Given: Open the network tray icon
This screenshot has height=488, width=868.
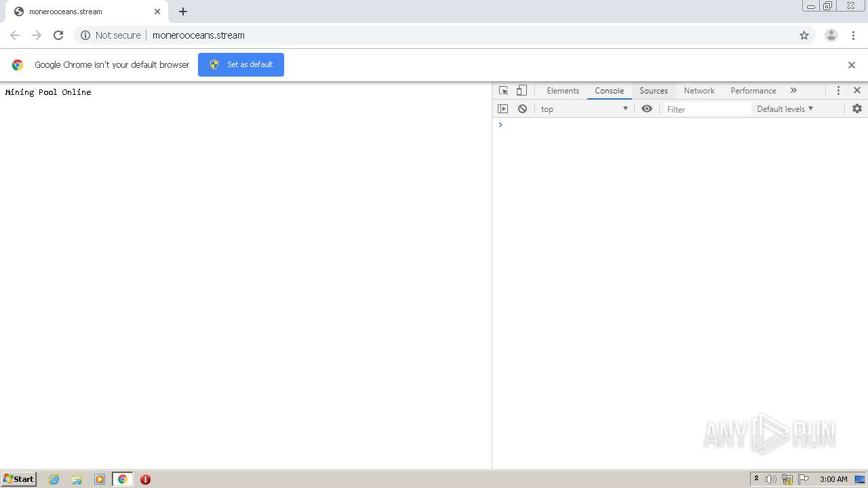Looking at the screenshot, I should pyautogui.click(x=787, y=479).
